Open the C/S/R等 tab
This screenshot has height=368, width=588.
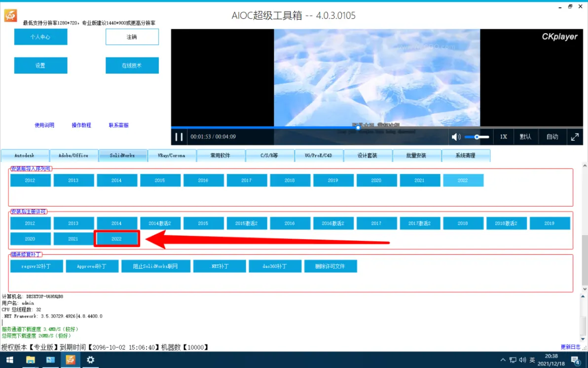(x=269, y=156)
